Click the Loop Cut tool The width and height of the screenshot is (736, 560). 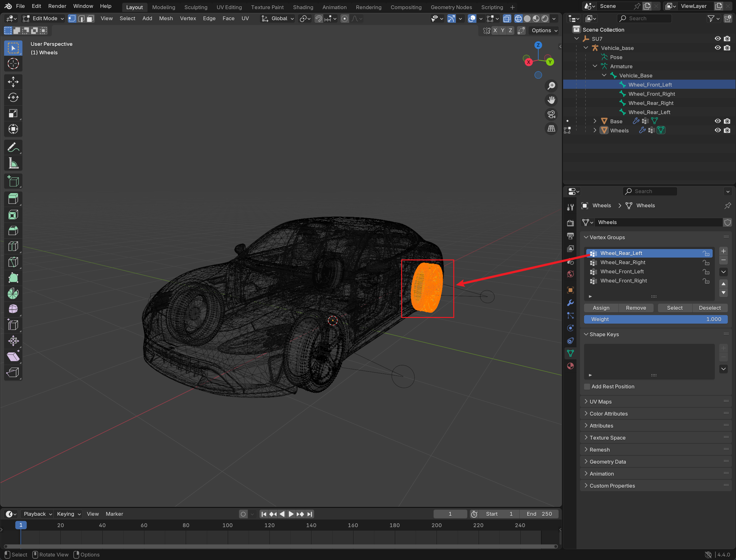(x=13, y=246)
